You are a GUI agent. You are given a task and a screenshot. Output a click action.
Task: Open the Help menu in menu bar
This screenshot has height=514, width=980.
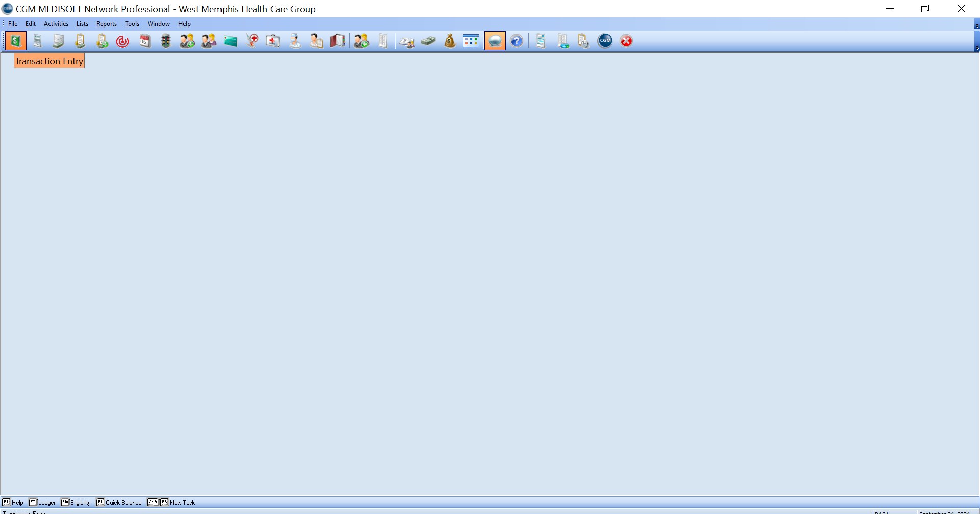point(184,24)
